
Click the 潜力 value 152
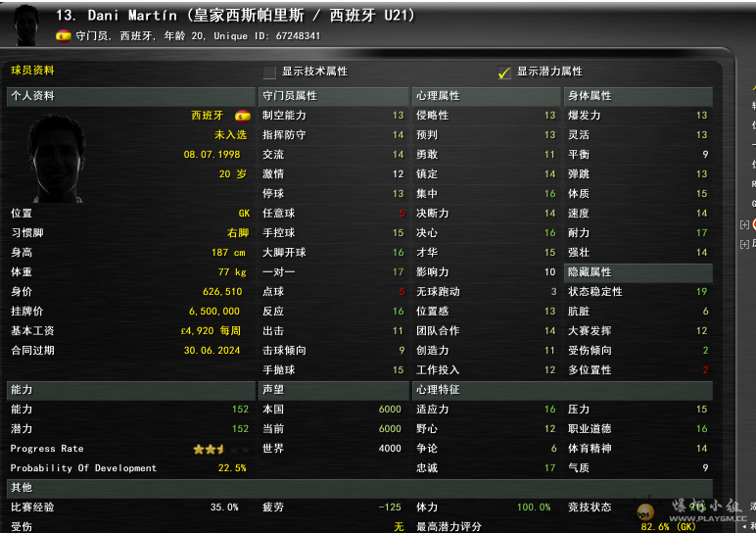(x=240, y=429)
